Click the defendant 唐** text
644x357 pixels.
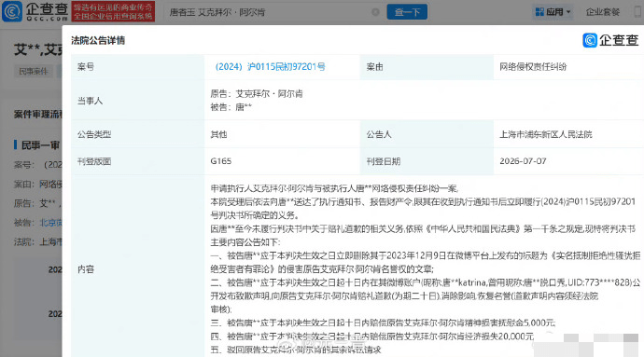[x=244, y=107]
